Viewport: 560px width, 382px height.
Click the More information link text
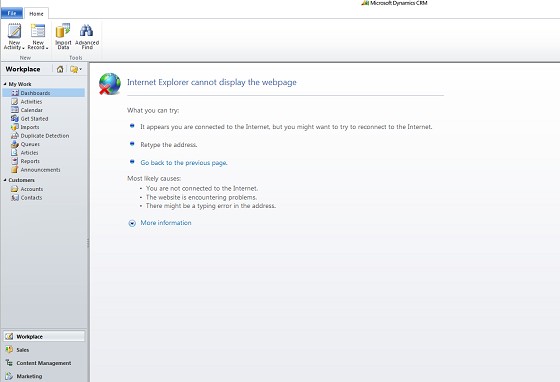coord(166,223)
